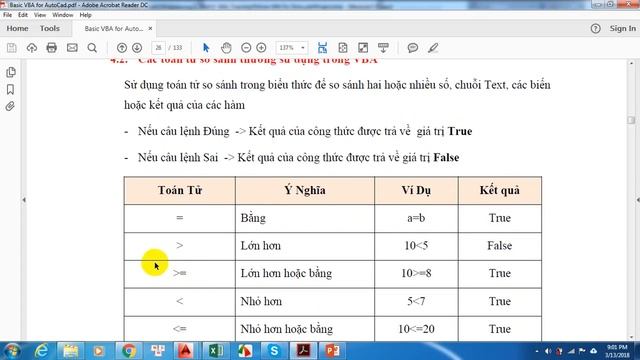Select the Basic VBA for Auto... document tab
This screenshot has height=360, width=640.
pyautogui.click(x=113, y=29)
